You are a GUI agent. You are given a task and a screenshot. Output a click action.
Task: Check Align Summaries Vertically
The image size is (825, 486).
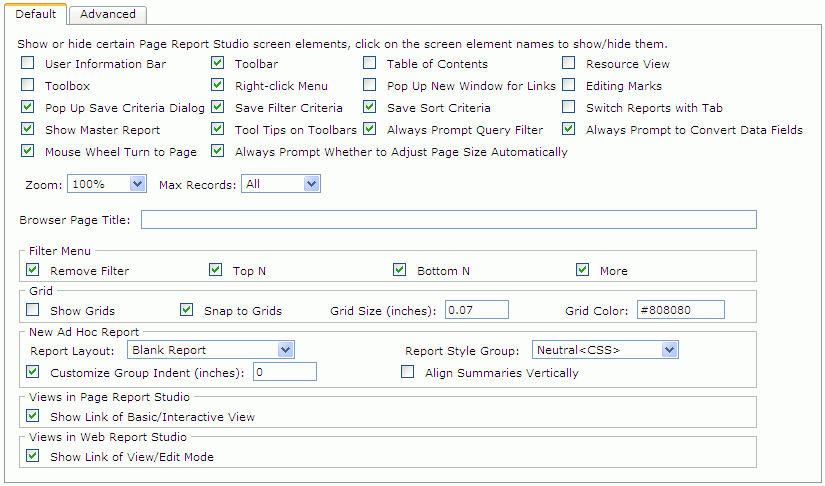click(407, 372)
